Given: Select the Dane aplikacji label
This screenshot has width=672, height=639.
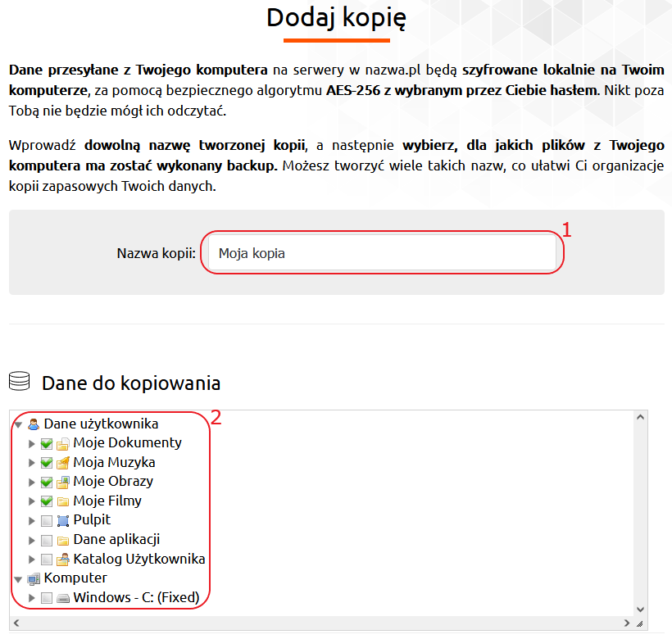Looking at the screenshot, I should pyautogui.click(x=116, y=539).
